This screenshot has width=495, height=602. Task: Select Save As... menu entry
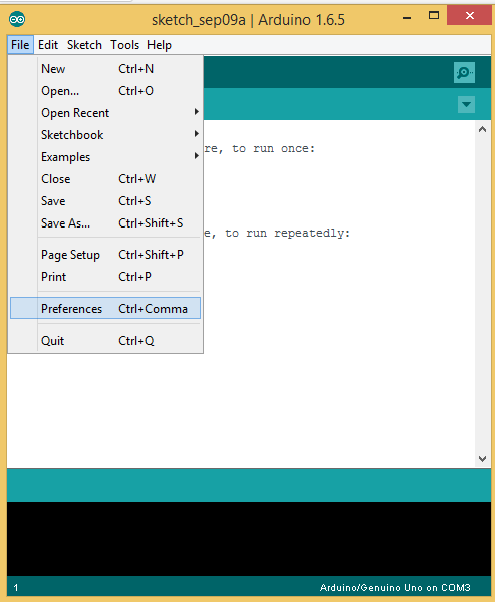(x=105, y=223)
